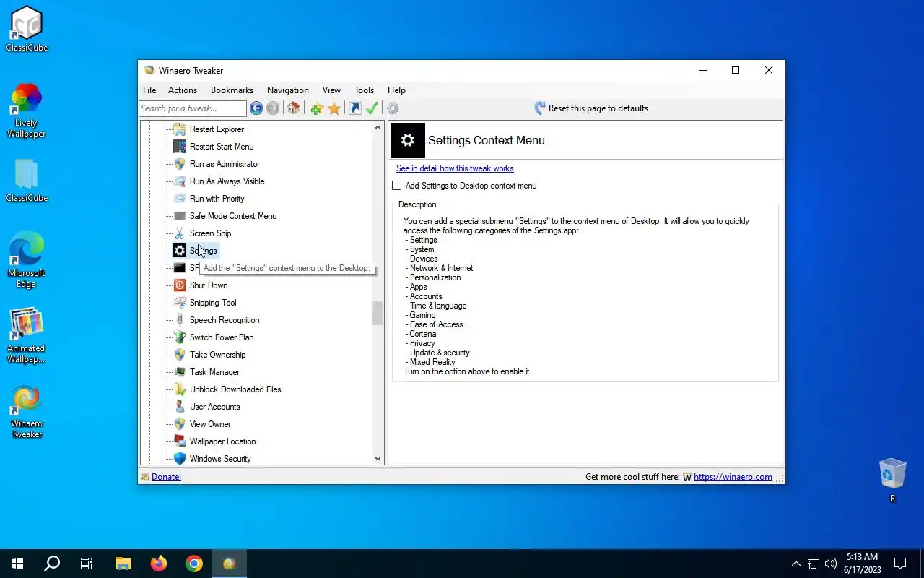This screenshot has height=578, width=924.
Task: Click the Screen Snip scissors icon
Action: [180, 233]
